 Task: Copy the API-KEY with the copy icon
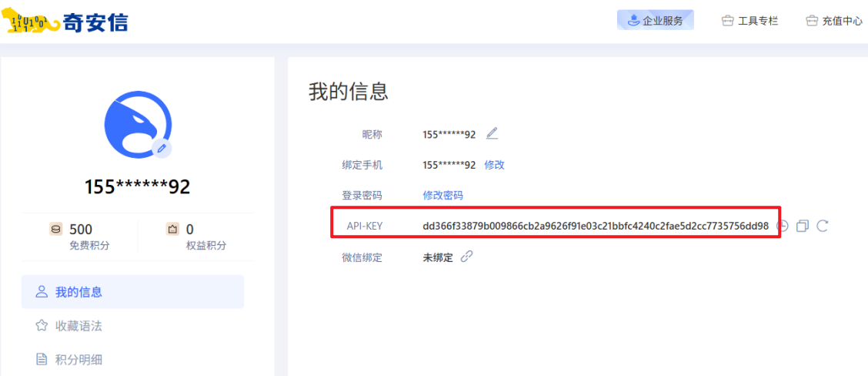(802, 226)
